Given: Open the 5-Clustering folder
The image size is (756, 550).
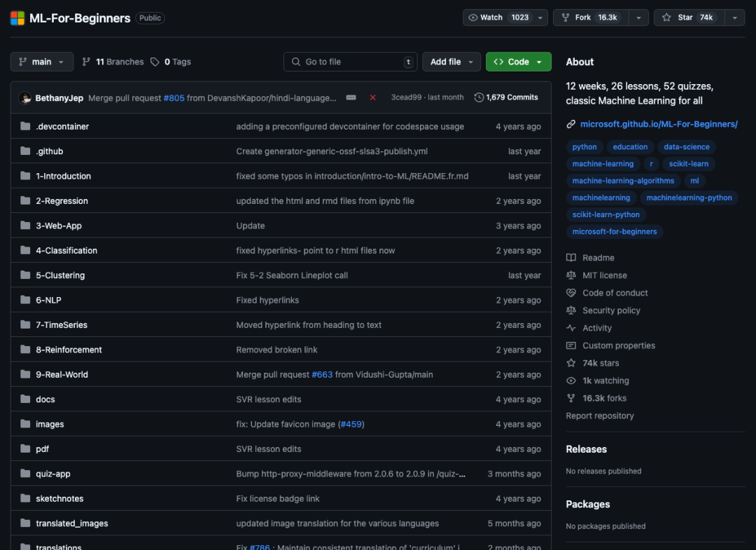Looking at the screenshot, I should point(60,275).
